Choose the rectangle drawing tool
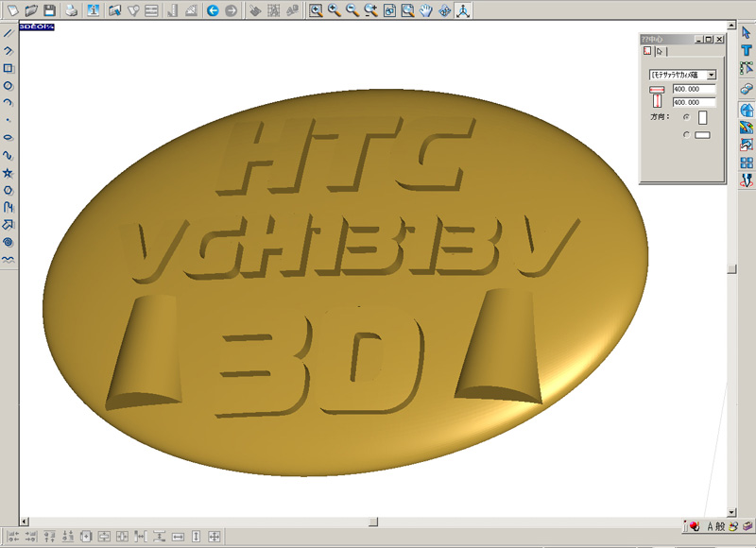756x548 pixels. click(9, 68)
